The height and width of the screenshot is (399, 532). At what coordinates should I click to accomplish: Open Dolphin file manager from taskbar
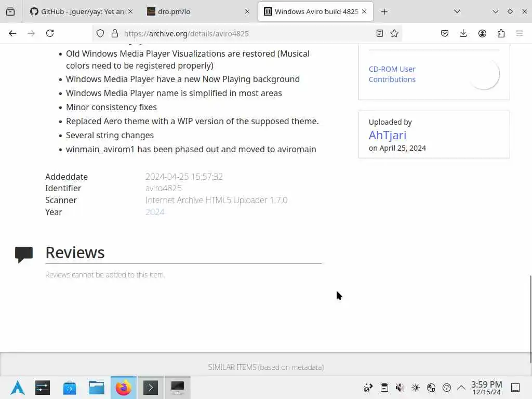(x=96, y=388)
